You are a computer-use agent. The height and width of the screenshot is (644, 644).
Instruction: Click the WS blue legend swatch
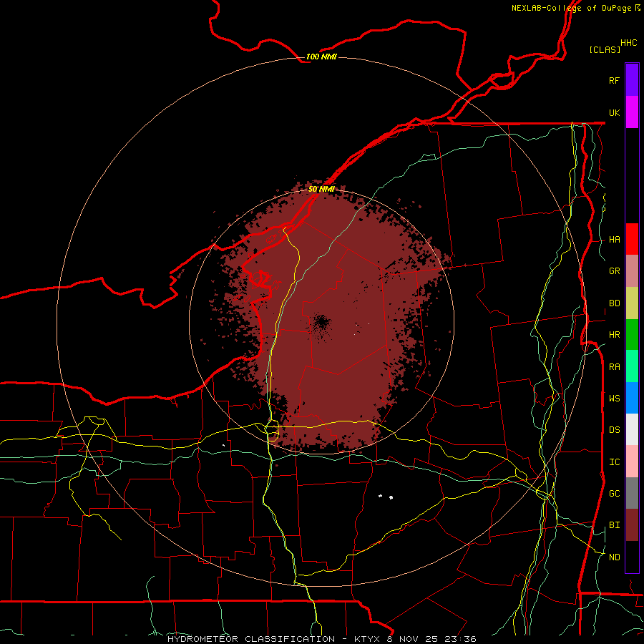[632, 398]
